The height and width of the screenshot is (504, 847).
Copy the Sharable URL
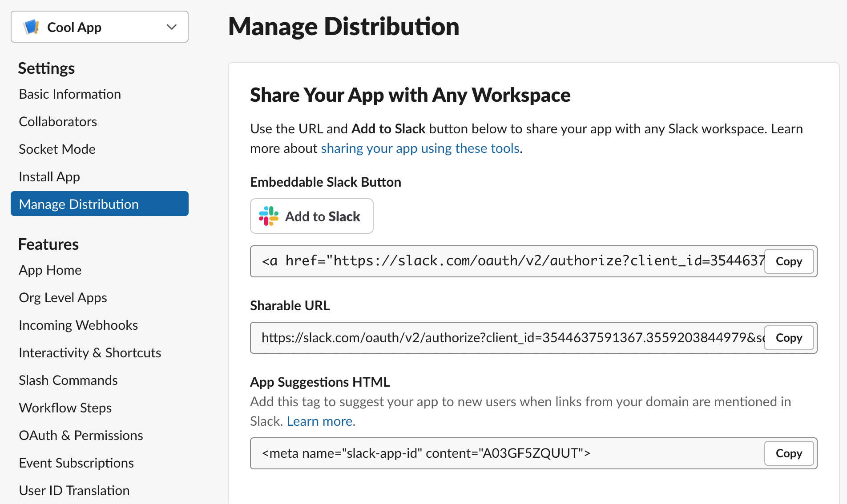point(789,338)
